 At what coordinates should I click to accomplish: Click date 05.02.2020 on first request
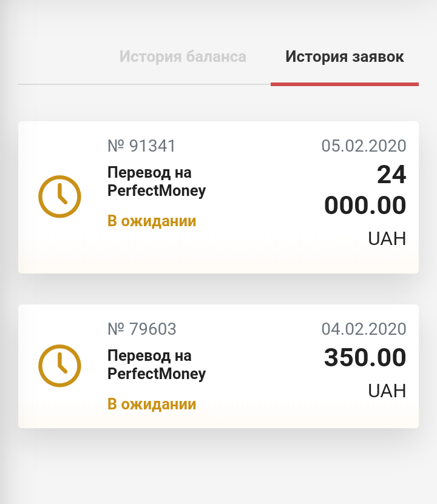(364, 146)
